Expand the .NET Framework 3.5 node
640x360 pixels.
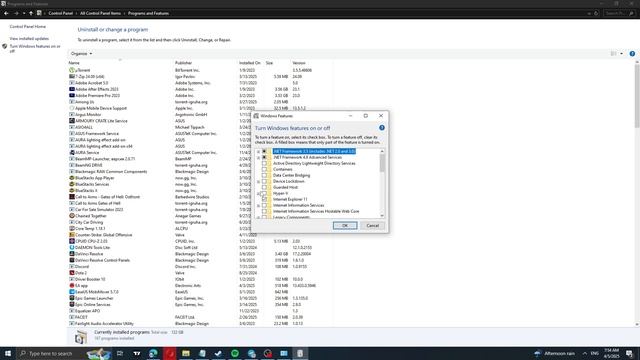click(x=258, y=151)
